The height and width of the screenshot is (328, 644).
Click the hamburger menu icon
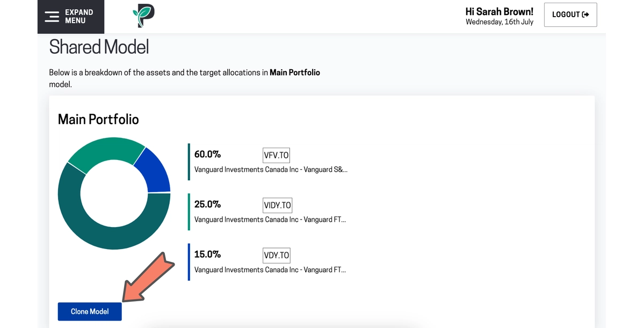click(52, 17)
